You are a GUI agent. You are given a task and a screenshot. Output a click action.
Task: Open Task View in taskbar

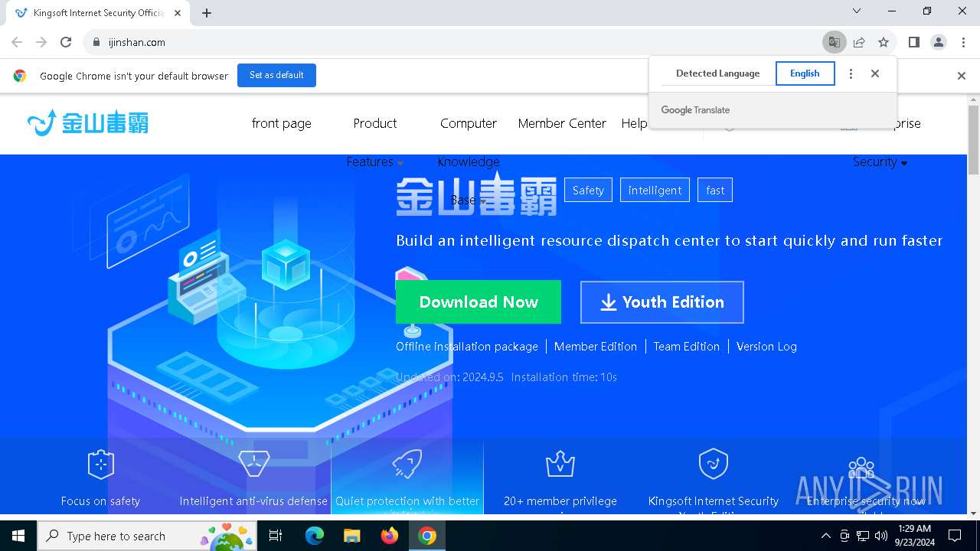(276, 536)
